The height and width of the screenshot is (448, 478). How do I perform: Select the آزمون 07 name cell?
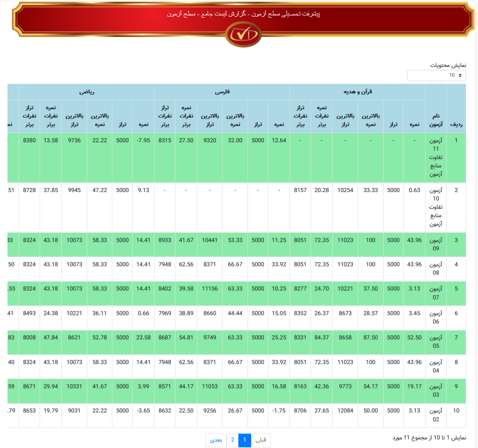tap(436, 293)
